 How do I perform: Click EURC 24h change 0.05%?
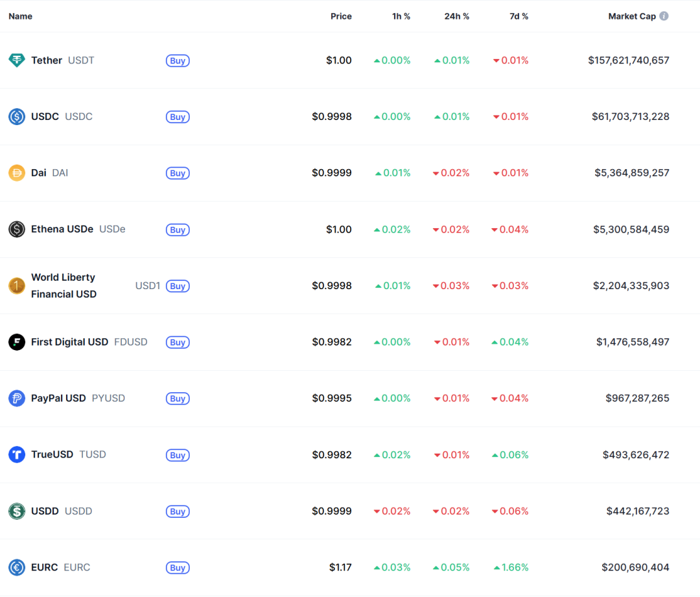[x=451, y=568]
